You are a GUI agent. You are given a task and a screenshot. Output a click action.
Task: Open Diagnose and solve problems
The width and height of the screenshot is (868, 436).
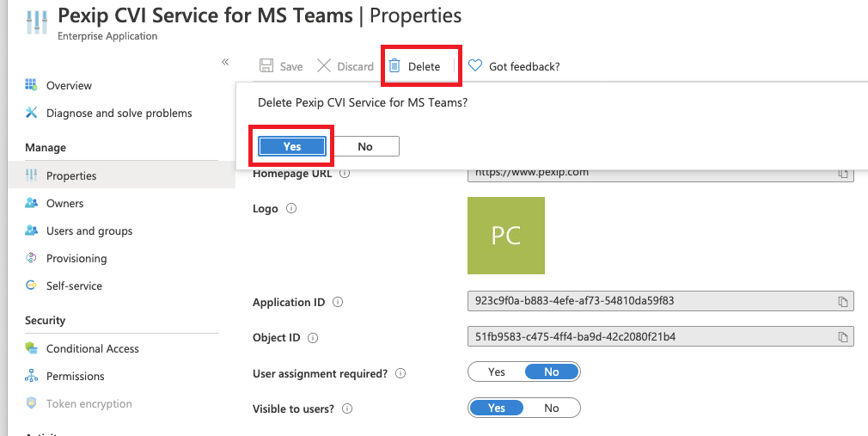tap(119, 113)
